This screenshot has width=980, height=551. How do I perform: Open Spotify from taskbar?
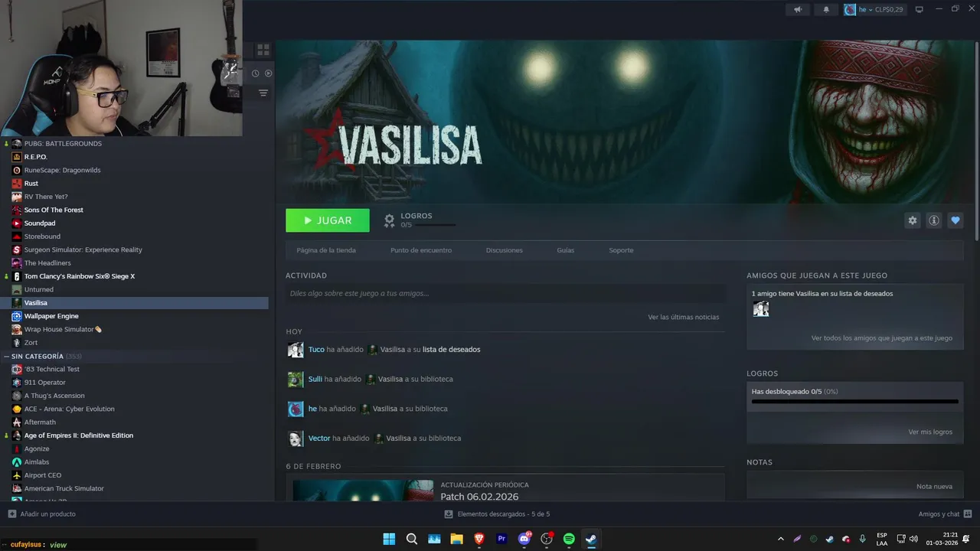click(569, 539)
